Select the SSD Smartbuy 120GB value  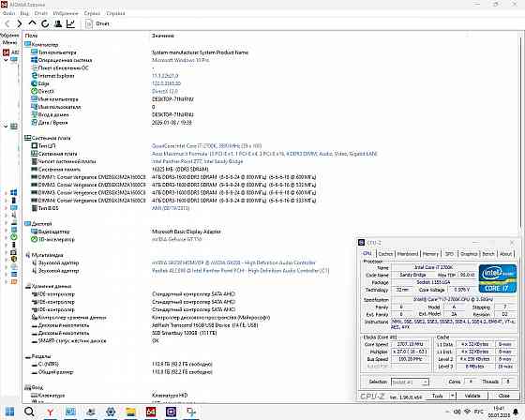[184, 333]
